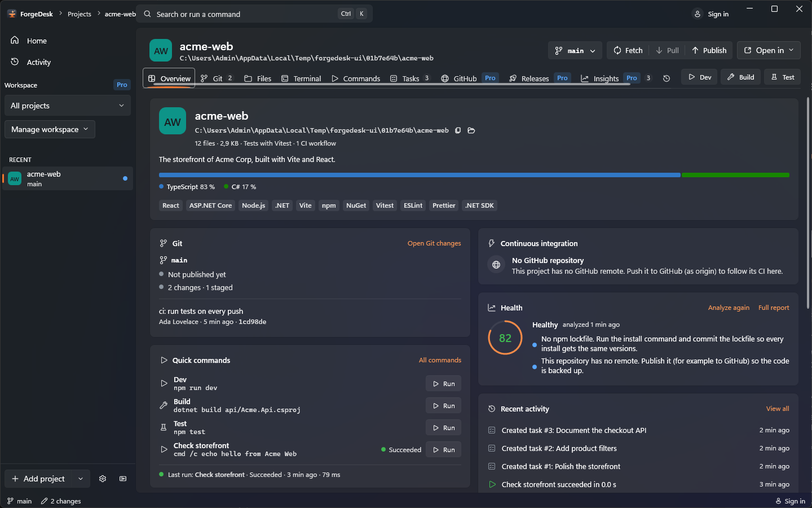The image size is (812, 508).
Task: Click the globe icon next to No GitHub repository
Action: coord(496,265)
